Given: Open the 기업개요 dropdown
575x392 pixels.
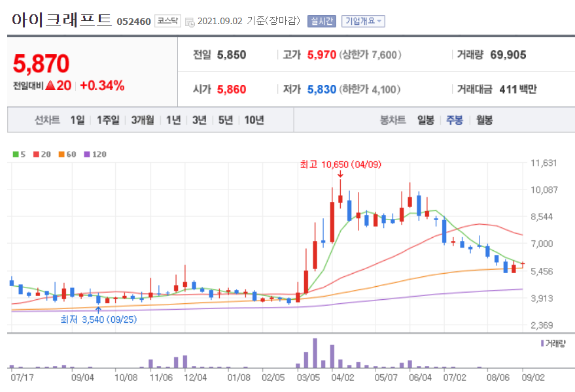Looking at the screenshot, I should click(x=362, y=20).
